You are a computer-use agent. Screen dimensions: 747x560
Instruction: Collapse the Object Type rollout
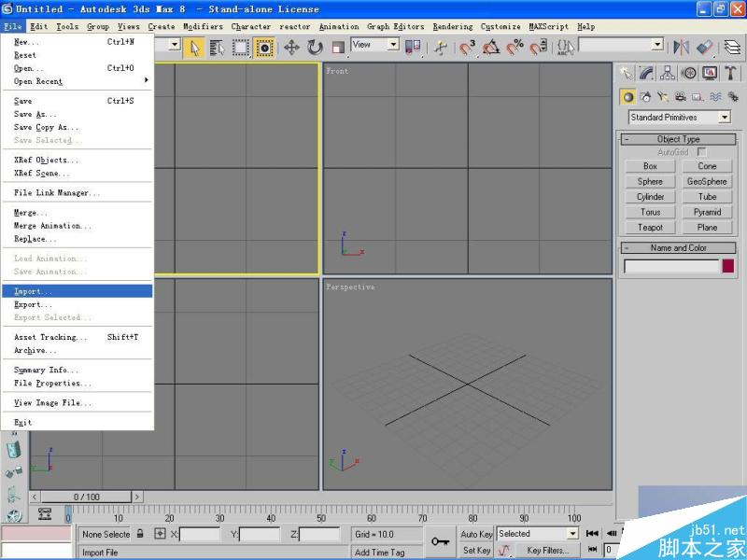[679, 139]
